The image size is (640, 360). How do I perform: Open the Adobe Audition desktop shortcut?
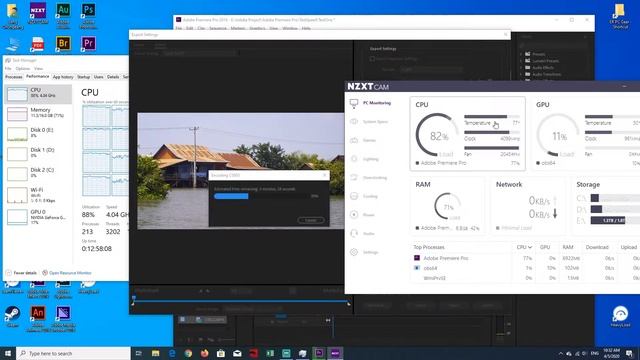click(63, 14)
